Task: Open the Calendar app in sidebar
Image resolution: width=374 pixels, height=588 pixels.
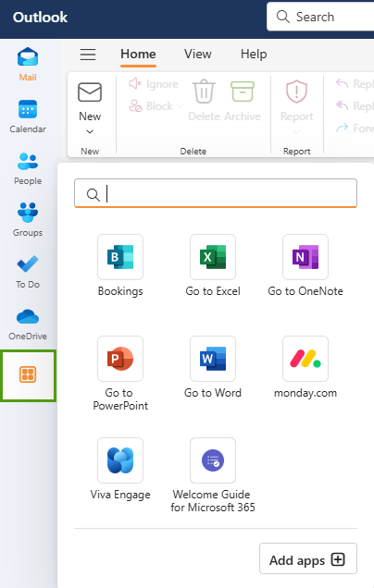Action: pos(28,116)
